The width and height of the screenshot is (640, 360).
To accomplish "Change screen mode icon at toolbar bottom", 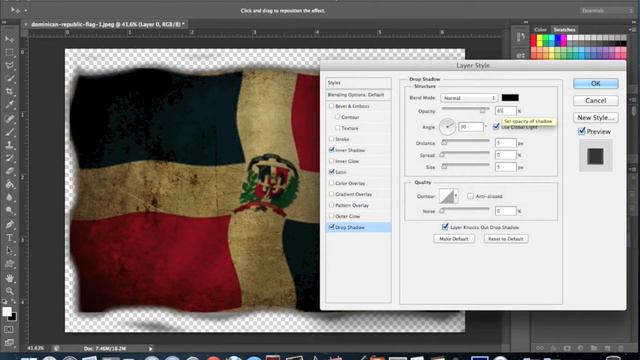I will point(9,342).
